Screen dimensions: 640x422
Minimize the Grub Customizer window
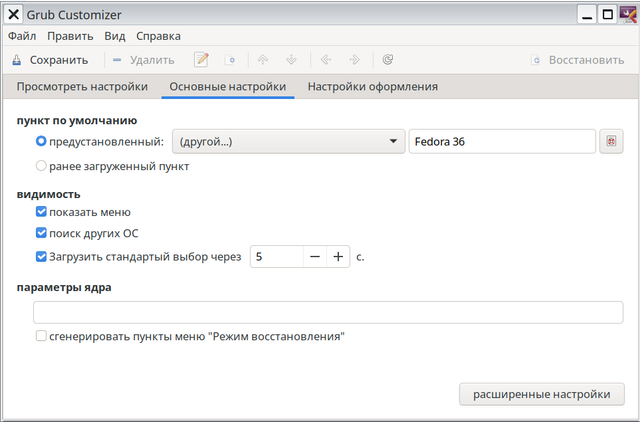coord(587,15)
